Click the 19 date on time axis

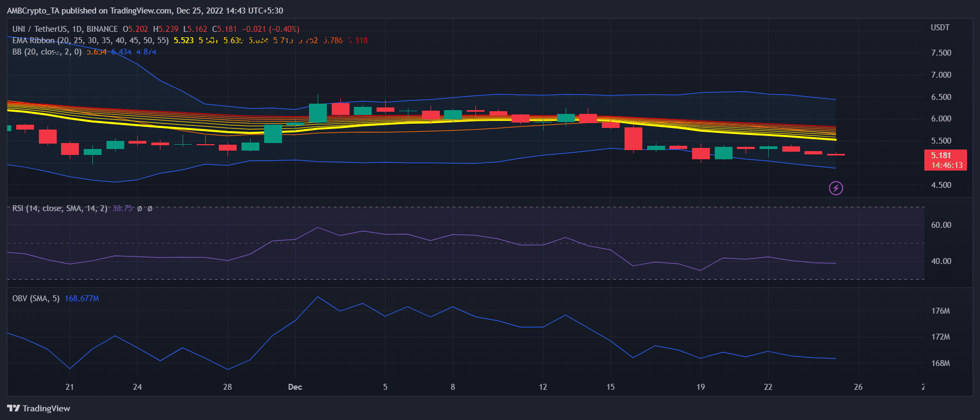point(701,387)
